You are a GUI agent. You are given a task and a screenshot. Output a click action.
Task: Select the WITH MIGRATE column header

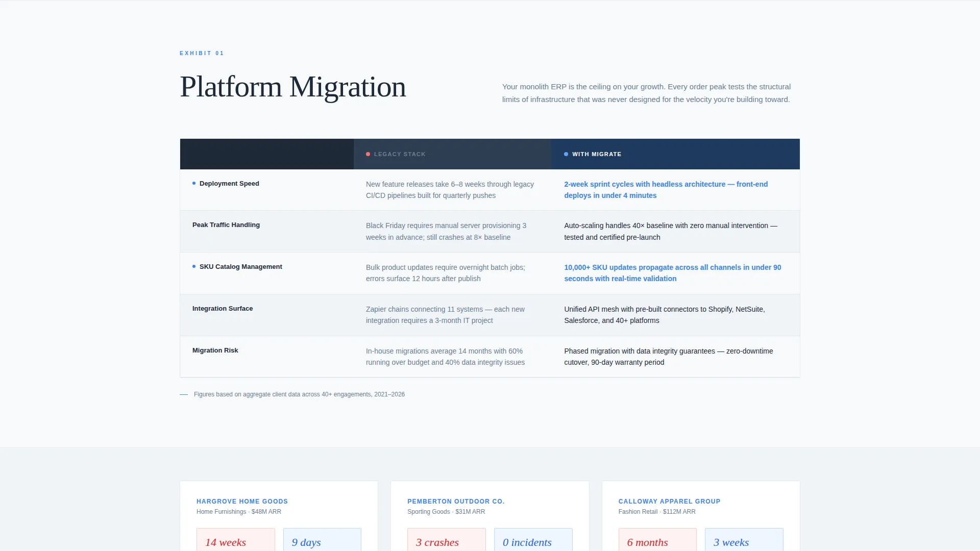tap(675, 154)
